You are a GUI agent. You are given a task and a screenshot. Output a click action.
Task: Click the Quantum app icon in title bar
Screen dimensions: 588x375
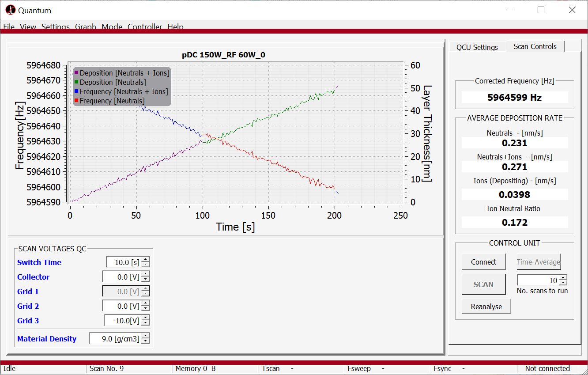(x=10, y=10)
